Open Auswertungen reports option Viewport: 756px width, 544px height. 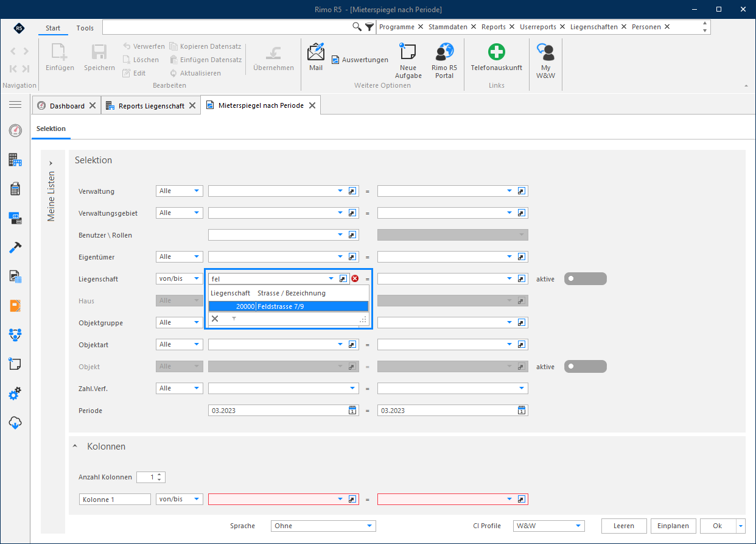click(360, 60)
